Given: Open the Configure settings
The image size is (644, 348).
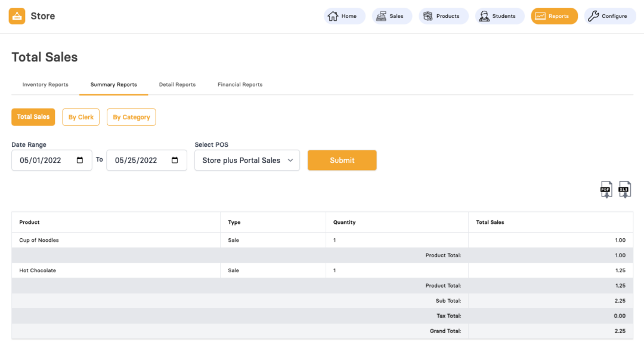Looking at the screenshot, I should pyautogui.click(x=610, y=16).
